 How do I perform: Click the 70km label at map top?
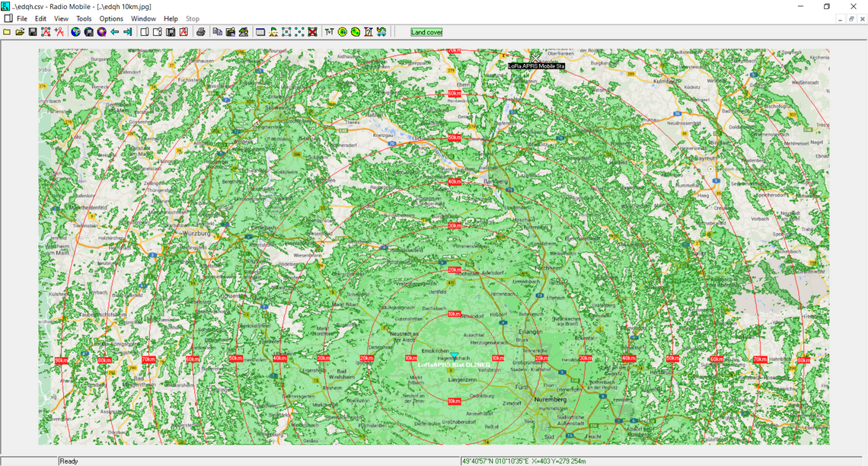(454, 51)
